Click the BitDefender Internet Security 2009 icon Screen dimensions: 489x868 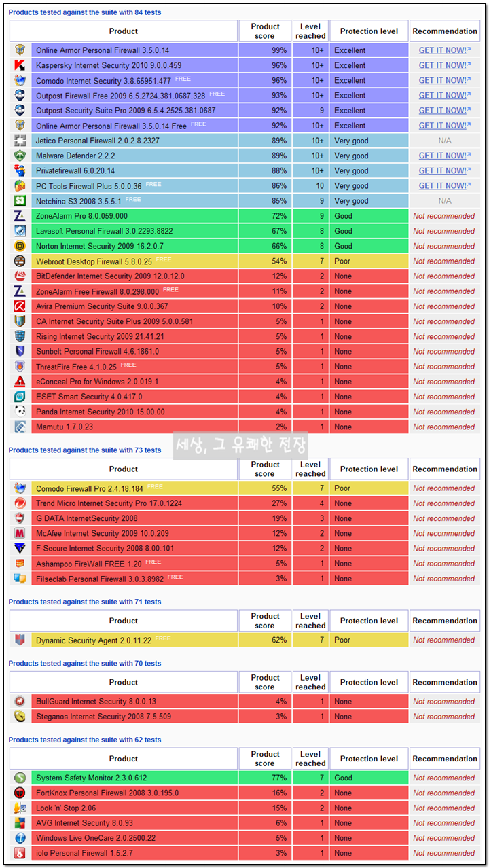coord(20,276)
